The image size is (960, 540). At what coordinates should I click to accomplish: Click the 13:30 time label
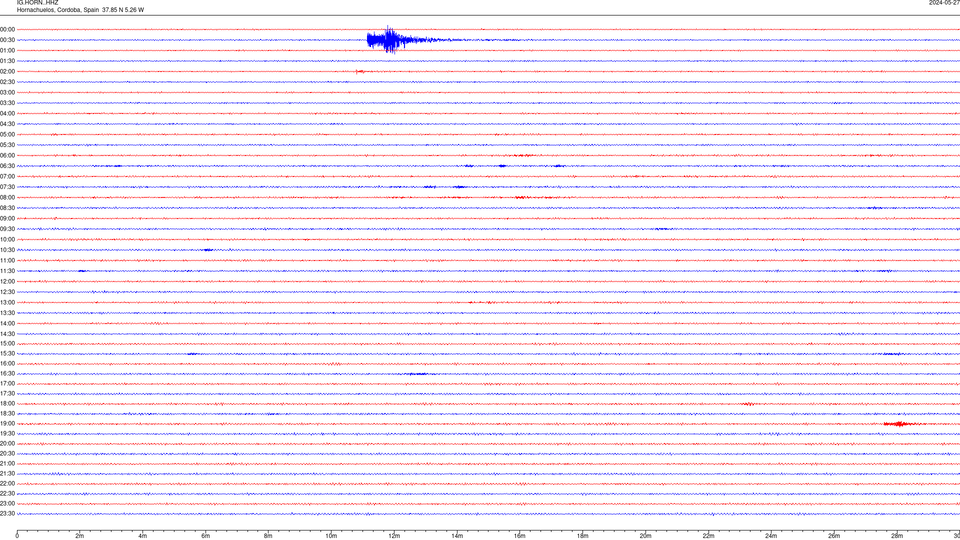click(x=7, y=313)
